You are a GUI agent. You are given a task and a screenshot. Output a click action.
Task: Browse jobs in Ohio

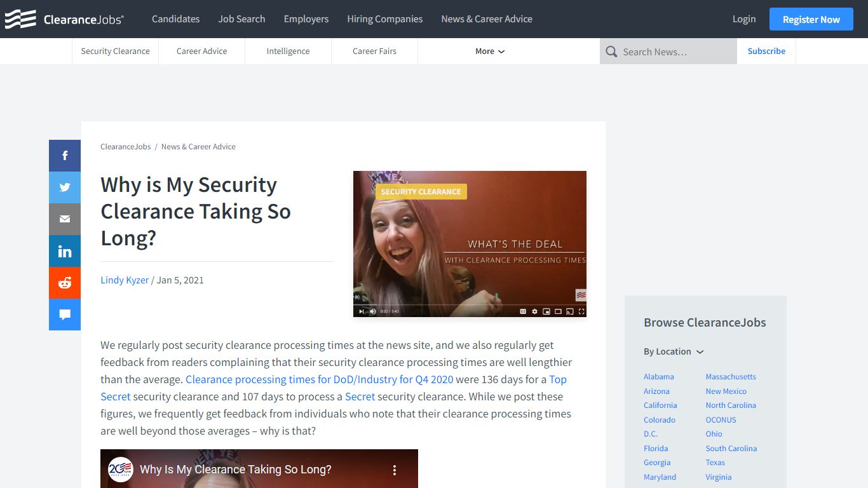point(714,434)
